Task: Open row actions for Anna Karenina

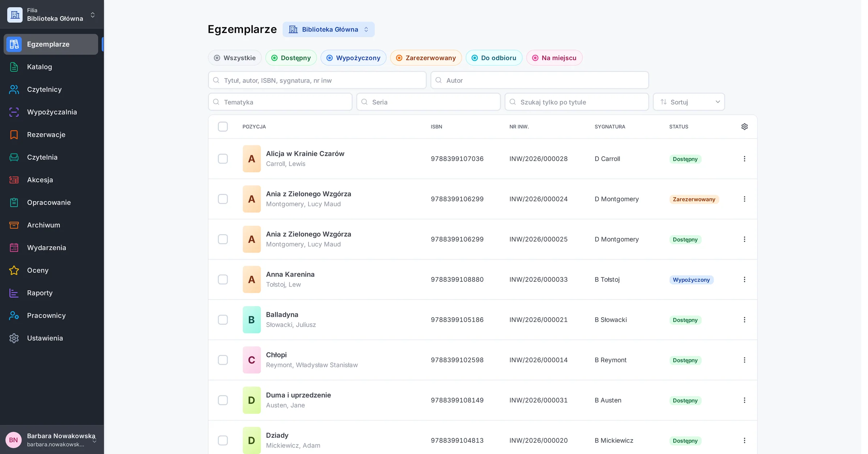Action: (x=744, y=280)
